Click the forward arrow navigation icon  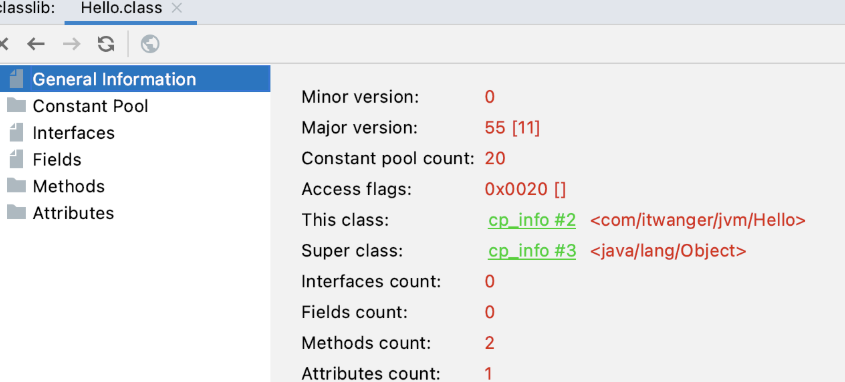71,44
